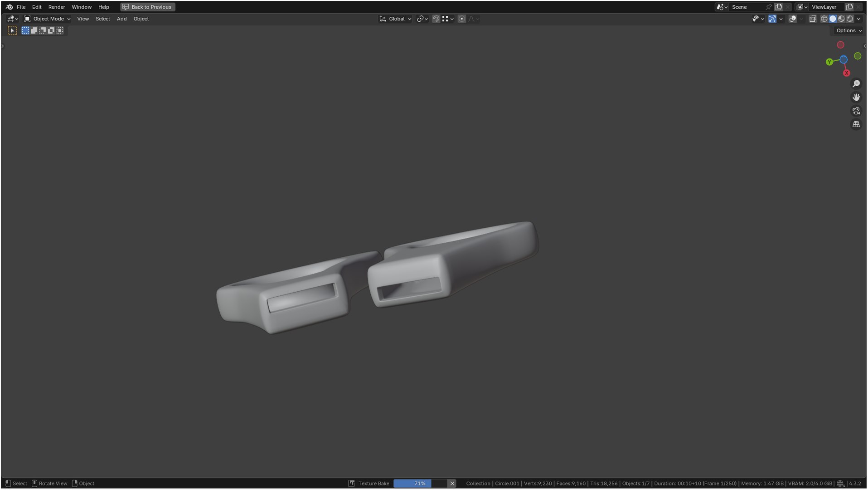
Task: Open the Global transform orientation dropdown
Action: [x=395, y=19]
